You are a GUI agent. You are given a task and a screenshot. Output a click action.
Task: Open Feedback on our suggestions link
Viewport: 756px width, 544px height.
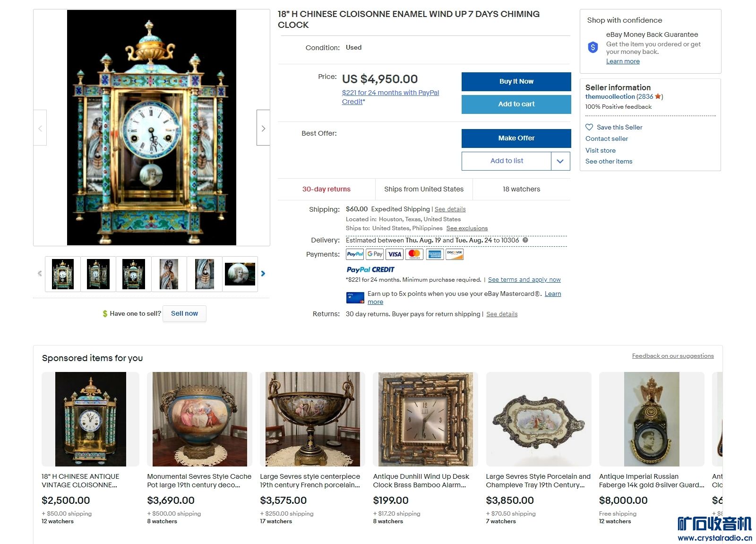coord(673,356)
